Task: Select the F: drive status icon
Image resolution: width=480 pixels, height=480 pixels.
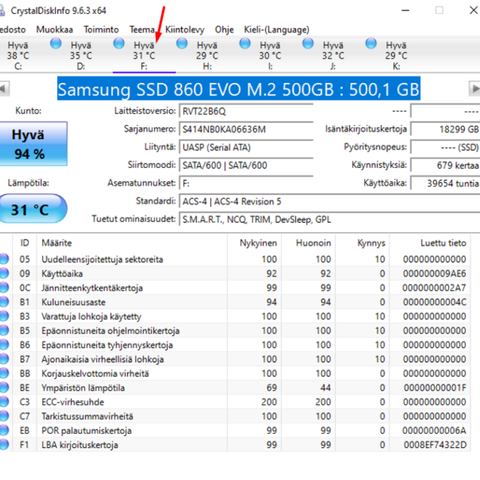Action: coord(119,44)
